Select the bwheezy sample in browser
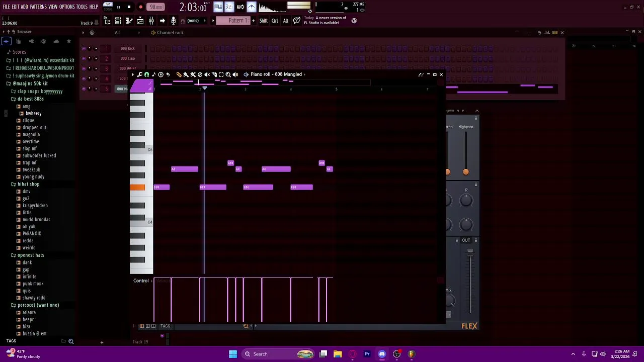 click(x=33, y=114)
